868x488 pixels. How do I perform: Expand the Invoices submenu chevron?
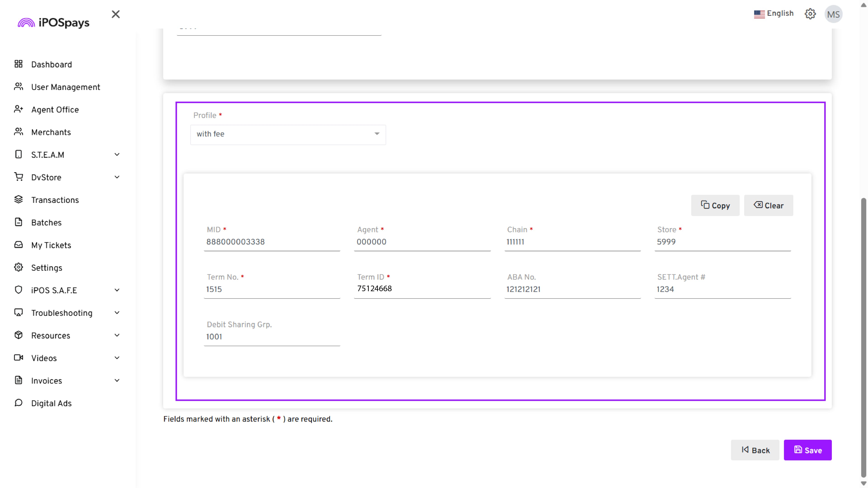117,380
